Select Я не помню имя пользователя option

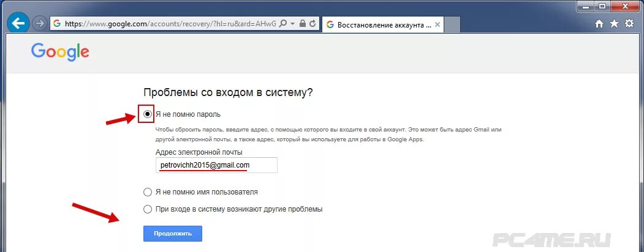tap(148, 192)
